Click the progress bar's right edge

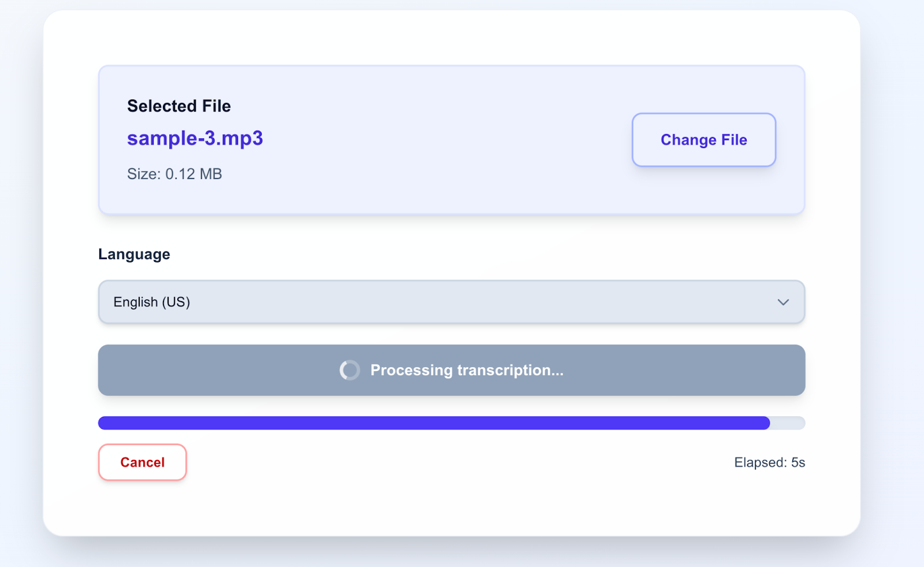(802, 423)
